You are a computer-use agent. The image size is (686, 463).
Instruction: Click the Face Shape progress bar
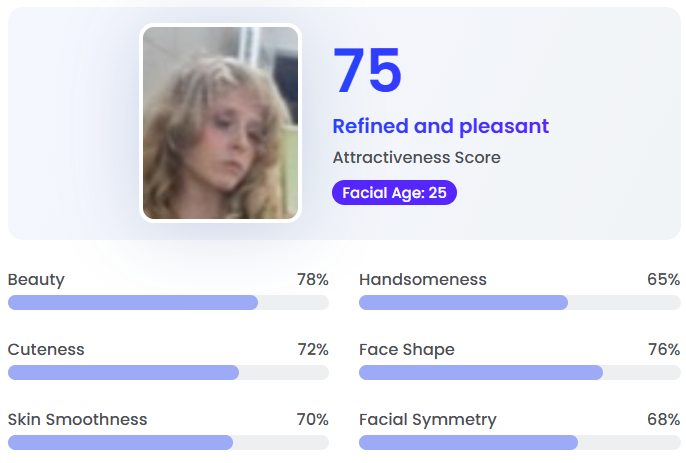(520, 372)
